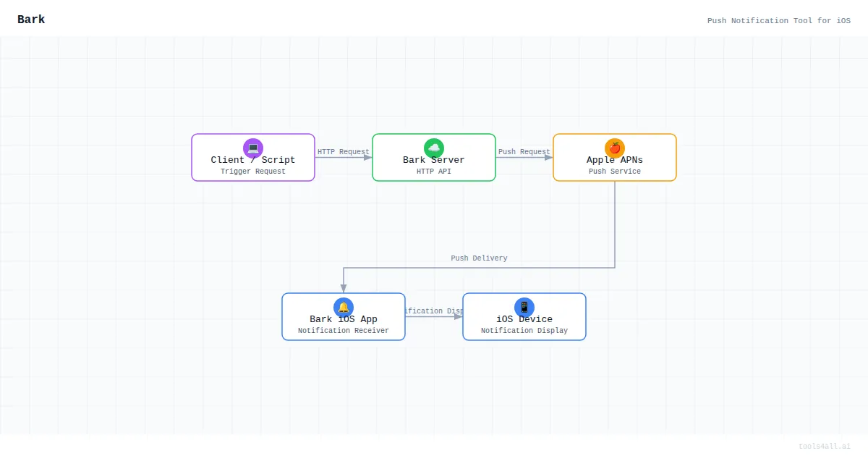Click the Push Notification Tool for iOS subtitle
Image resolution: width=868 pixels, height=456 pixels.
(x=779, y=21)
